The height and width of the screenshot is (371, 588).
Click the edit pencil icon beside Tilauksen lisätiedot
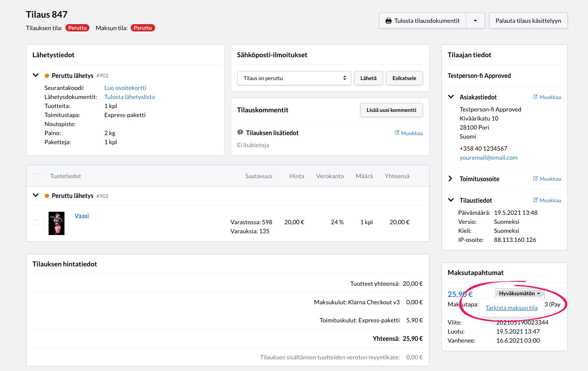pyautogui.click(x=397, y=133)
